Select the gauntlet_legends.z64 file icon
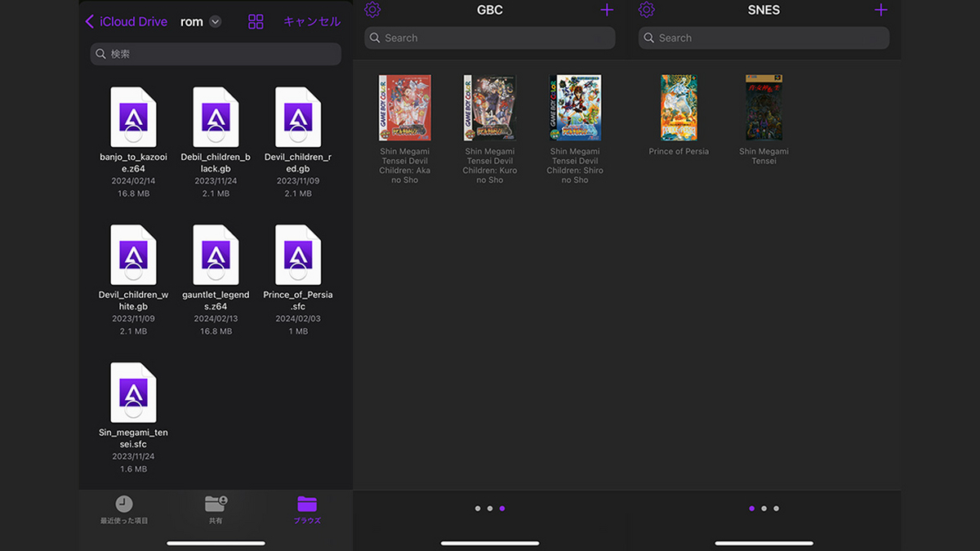 point(216,255)
